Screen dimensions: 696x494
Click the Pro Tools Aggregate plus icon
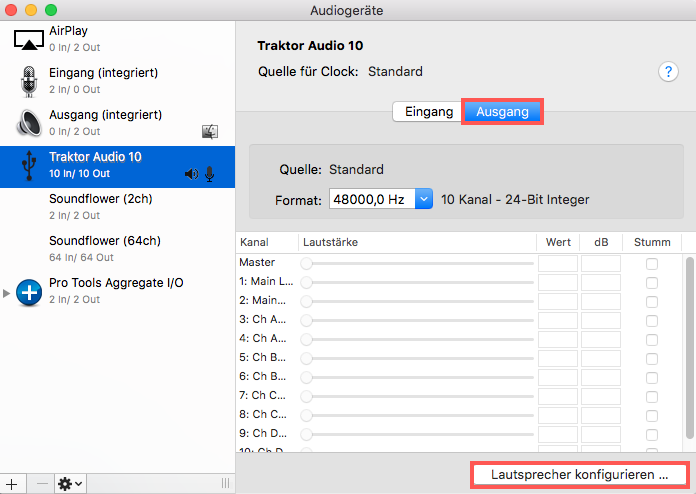click(29, 292)
